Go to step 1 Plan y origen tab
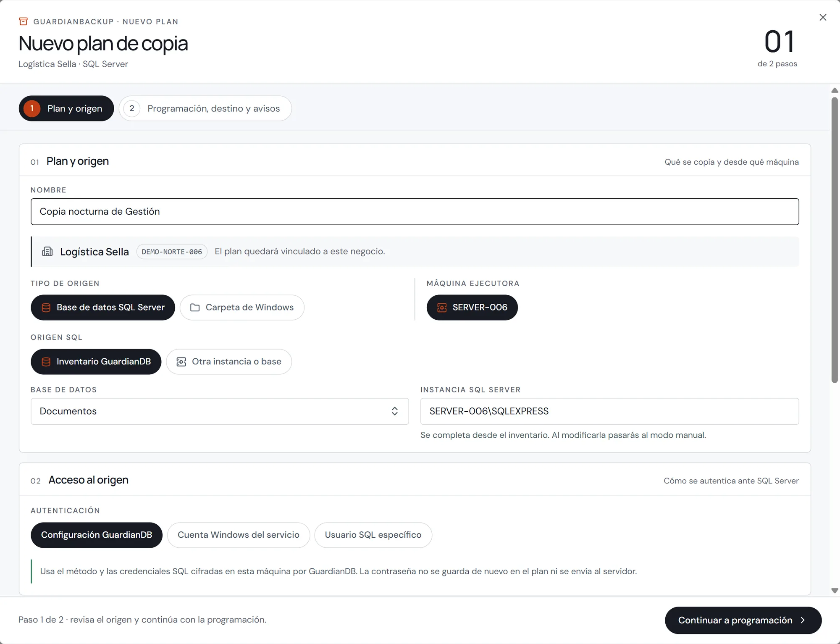This screenshot has width=840, height=644. click(66, 108)
